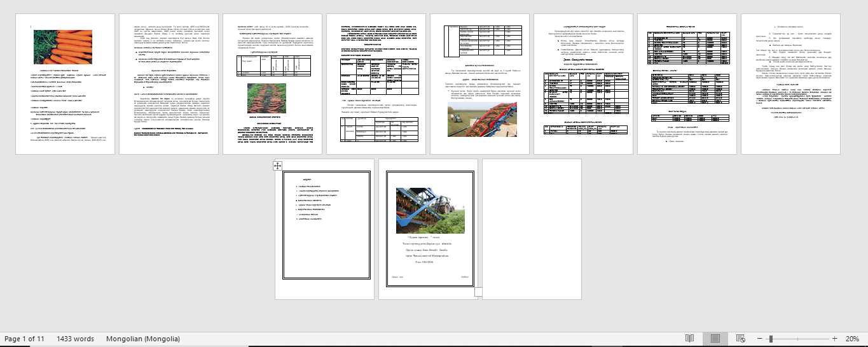Screen dimensions: 868x347
Task: Click inside the bordered table of contents page
Action: (x=324, y=242)
